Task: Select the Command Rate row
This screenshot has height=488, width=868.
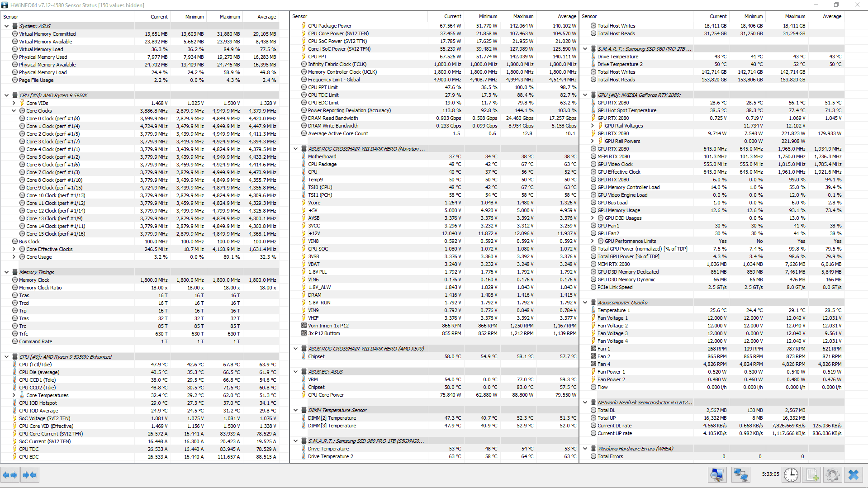Action: [x=140, y=341]
